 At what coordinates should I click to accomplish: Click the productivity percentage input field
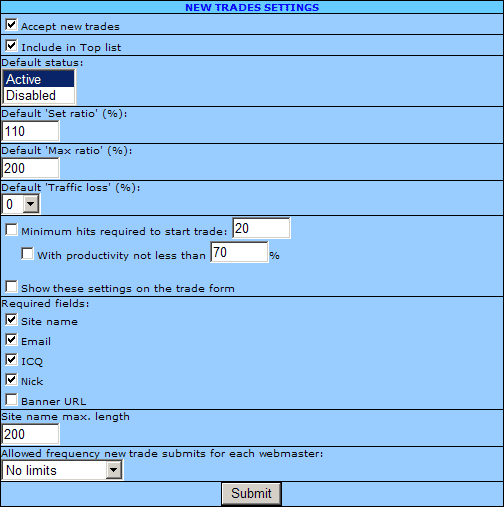point(239,252)
